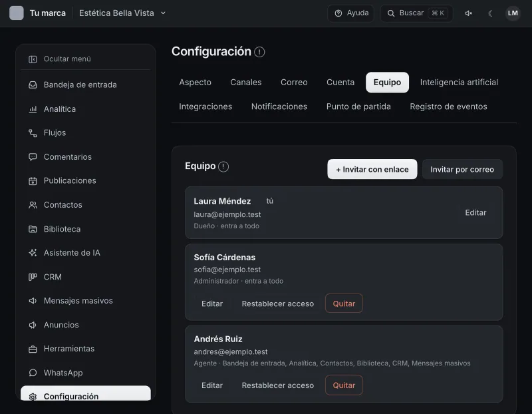Remove Sofía Cárdenas with Quitar
This screenshot has height=414, width=532.
point(344,304)
